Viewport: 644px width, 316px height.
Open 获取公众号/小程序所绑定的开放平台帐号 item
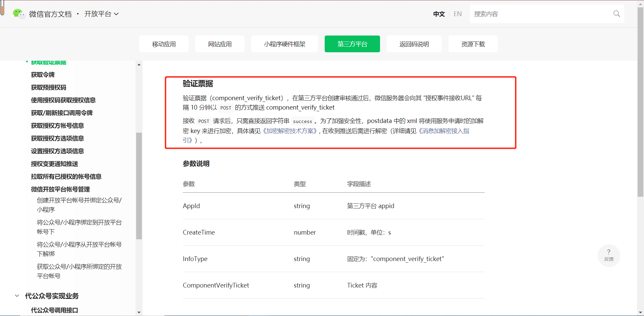[x=79, y=271]
